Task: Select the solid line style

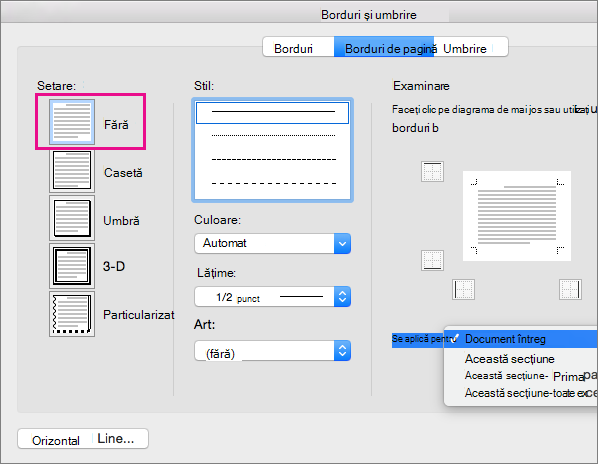Action: [x=272, y=112]
